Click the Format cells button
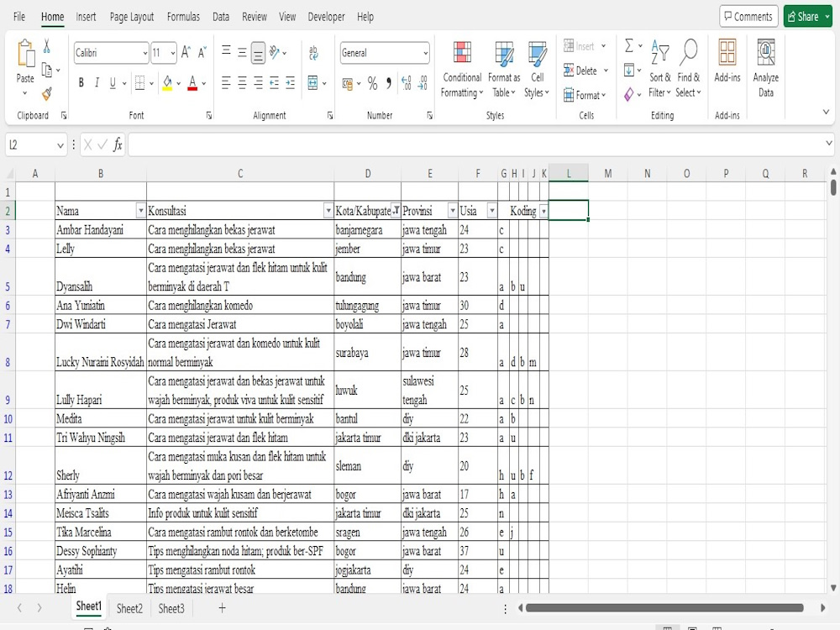840x630 pixels. coord(584,95)
